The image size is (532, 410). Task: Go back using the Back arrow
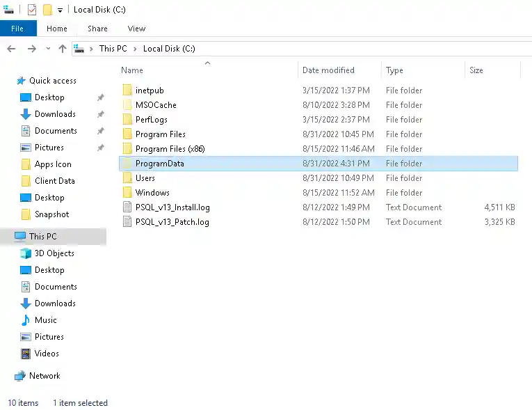click(x=11, y=49)
